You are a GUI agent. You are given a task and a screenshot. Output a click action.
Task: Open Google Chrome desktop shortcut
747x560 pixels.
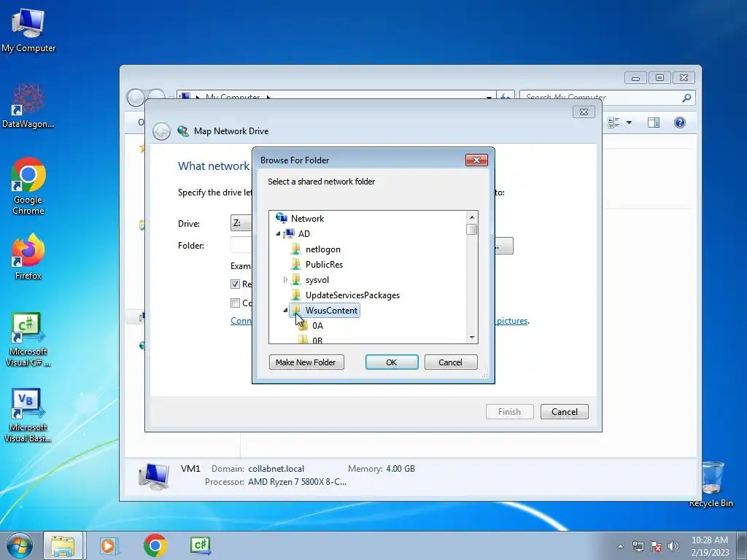28,186
